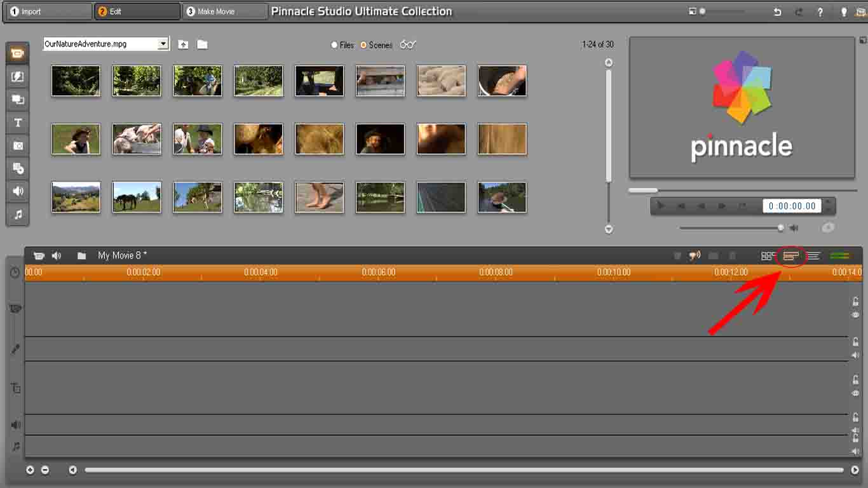Open the Montage themes album in sidebar

[x=18, y=100]
